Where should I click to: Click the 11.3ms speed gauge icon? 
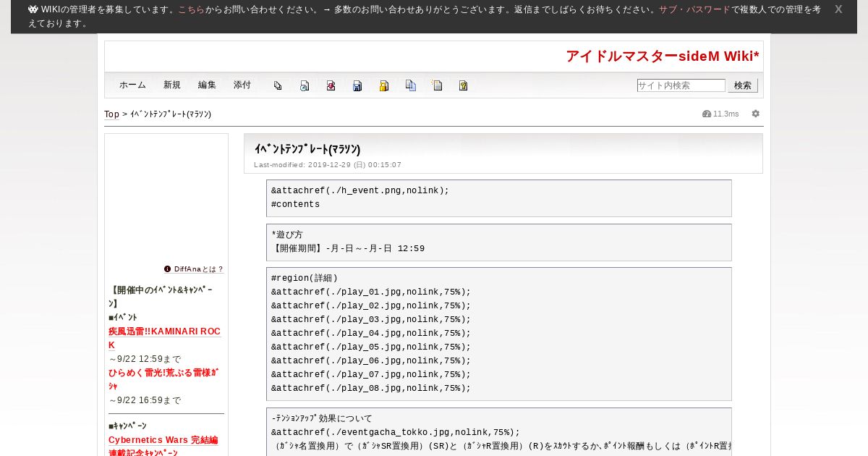click(707, 114)
